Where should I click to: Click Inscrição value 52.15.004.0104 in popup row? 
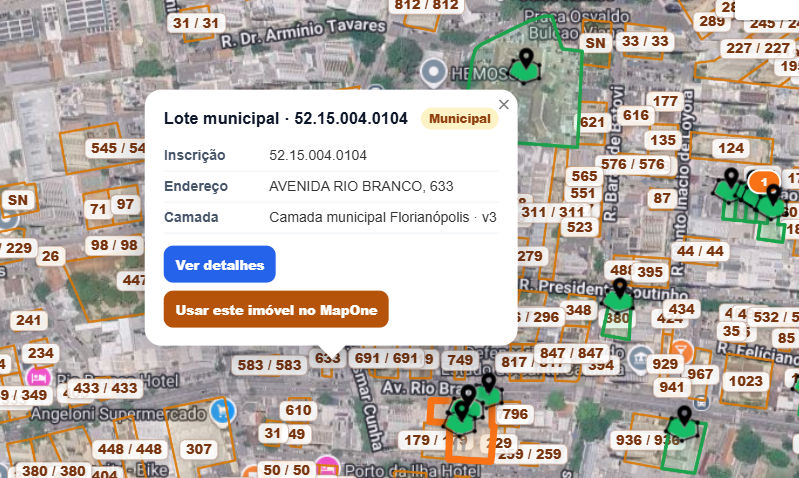(x=318, y=155)
